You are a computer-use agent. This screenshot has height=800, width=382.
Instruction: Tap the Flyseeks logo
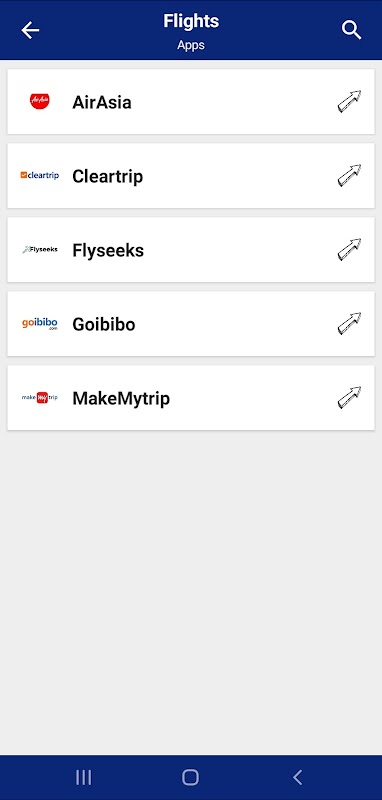pos(40,249)
